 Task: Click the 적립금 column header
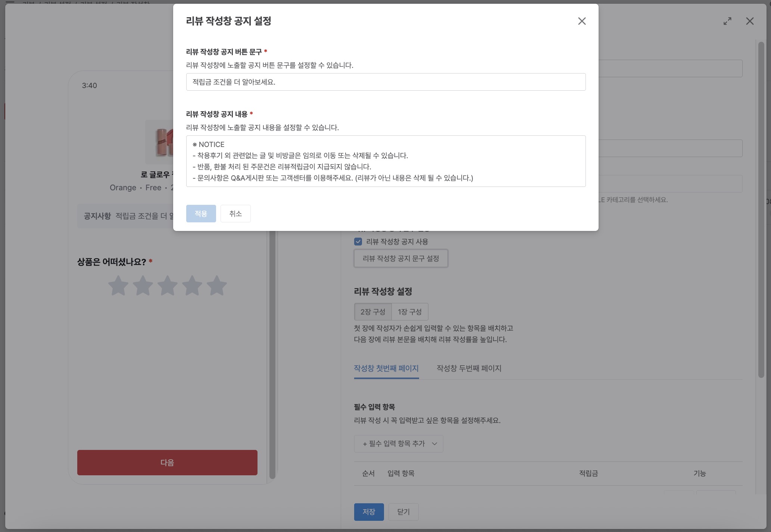coord(589,473)
